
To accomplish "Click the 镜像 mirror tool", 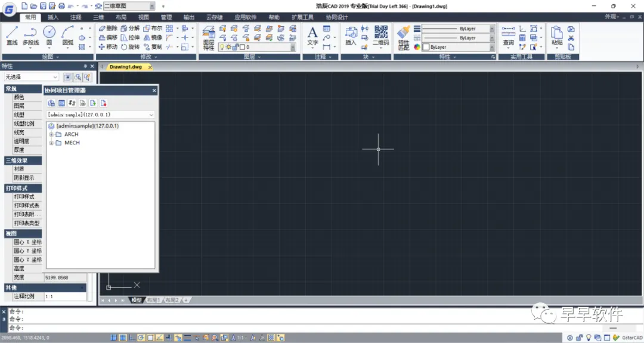I will pyautogui.click(x=153, y=38).
